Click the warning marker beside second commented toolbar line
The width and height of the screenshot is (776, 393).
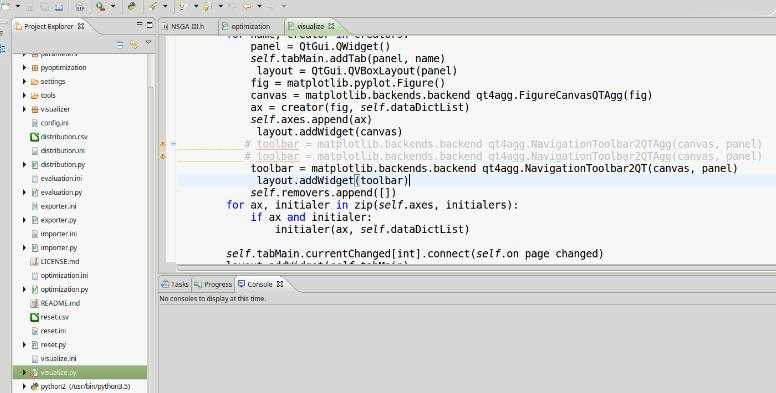pyautogui.click(x=162, y=156)
